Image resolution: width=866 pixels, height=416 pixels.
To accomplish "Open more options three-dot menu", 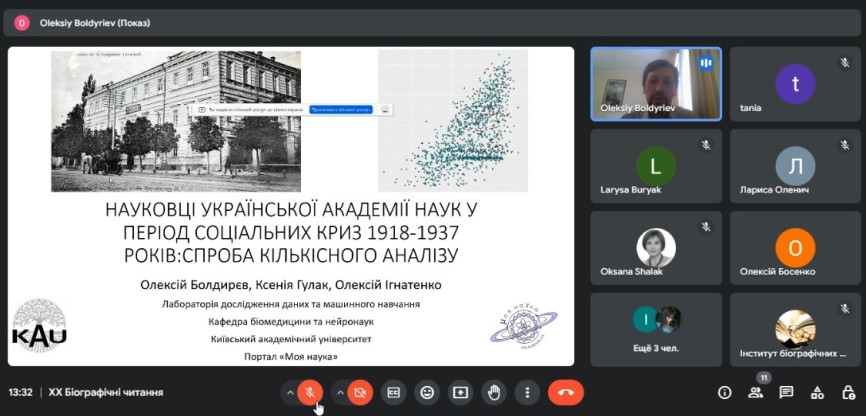I will (x=526, y=392).
